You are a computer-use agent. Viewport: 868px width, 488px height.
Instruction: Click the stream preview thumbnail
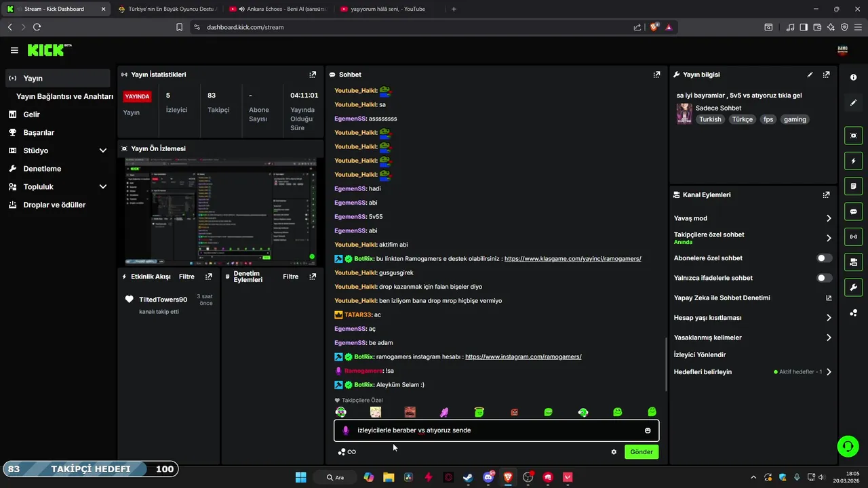(x=220, y=212)
